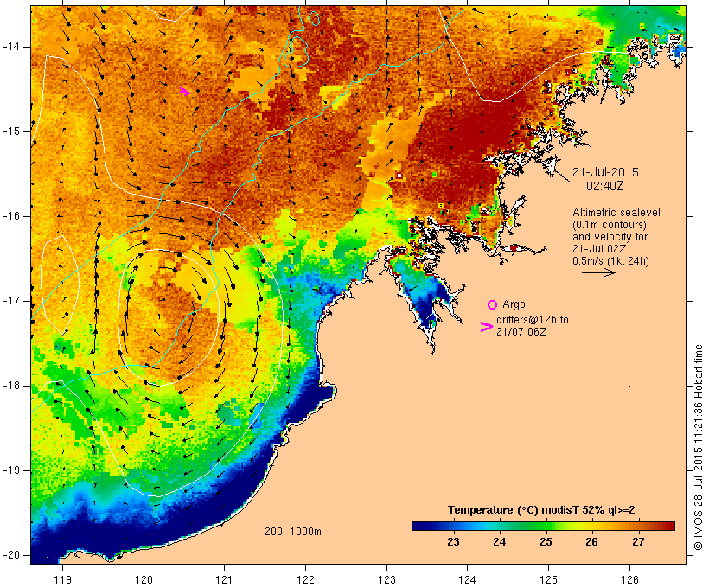Click the 'drifters@12h to' legend text

(x=533, y=320)
